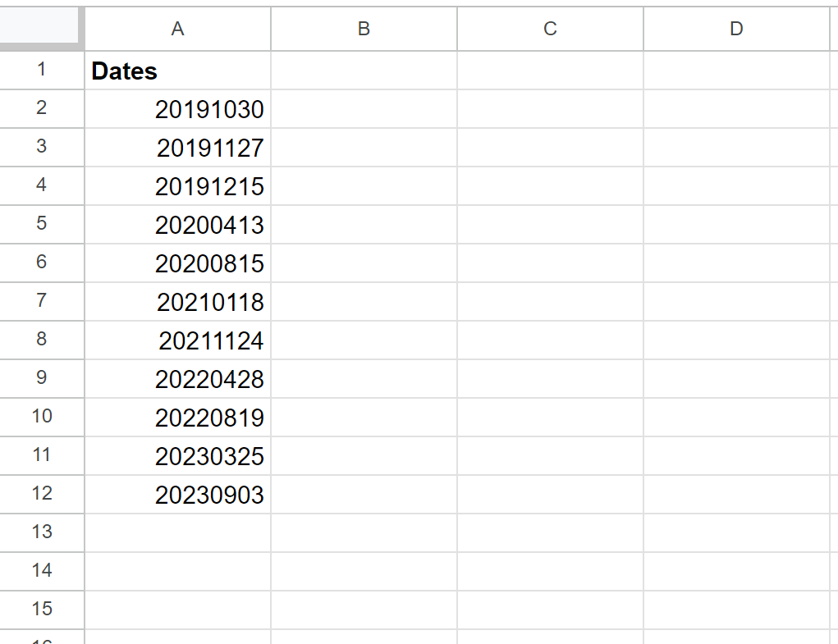Select cell containing 20191030

[x=176, y=109]
